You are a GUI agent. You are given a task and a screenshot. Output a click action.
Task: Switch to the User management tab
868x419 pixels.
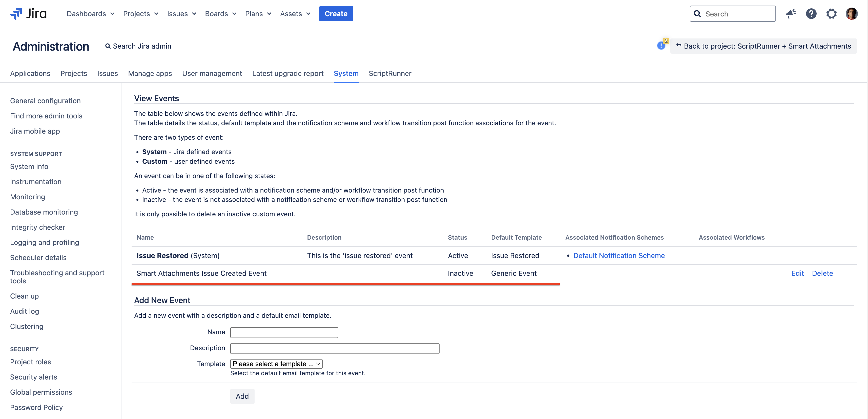pos(212,73)
